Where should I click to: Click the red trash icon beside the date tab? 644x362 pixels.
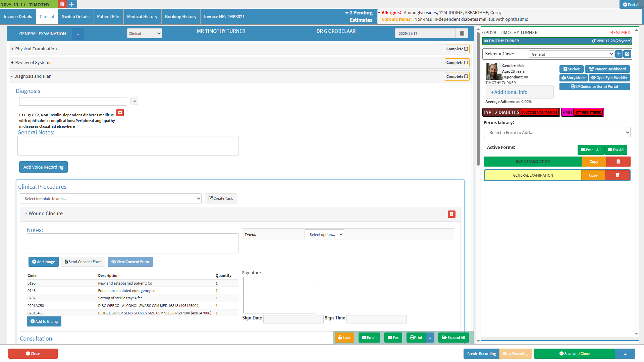pyautogui.click(x=62, y=4)
